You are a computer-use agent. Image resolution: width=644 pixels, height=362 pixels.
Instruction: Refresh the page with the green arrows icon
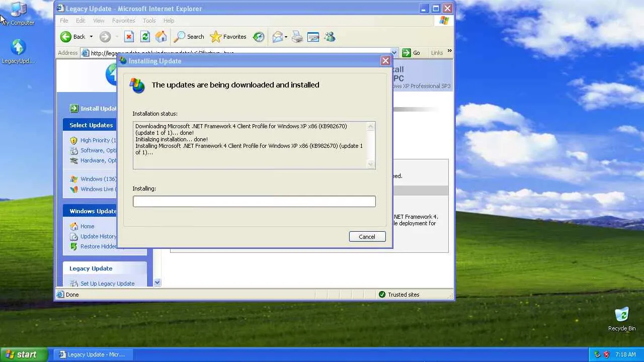coord(145,37)
